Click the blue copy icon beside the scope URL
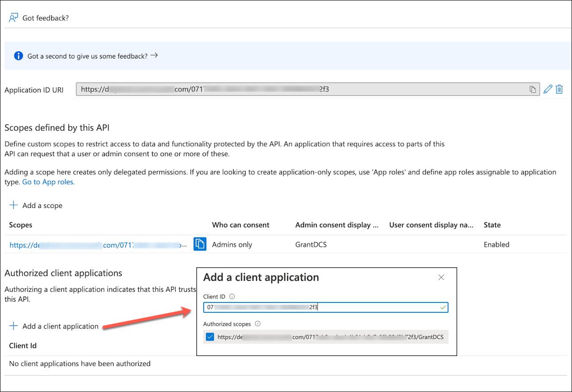Image resolution: width=572 pixels, height=392 pixels. [x=200, y=244]
